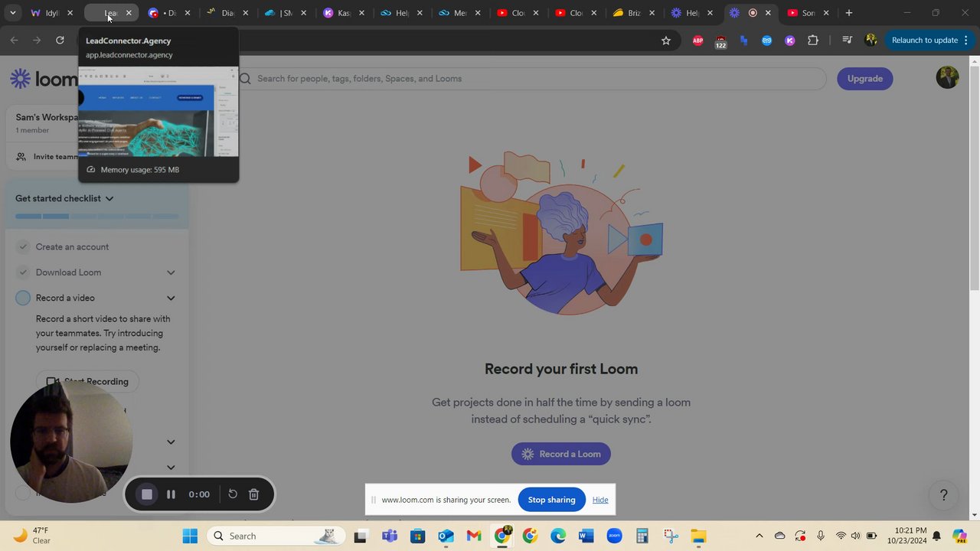980x551 pixels.
Task: Open the notification bell in system tray
Action: pyautogui.click(x=936, y=536)
